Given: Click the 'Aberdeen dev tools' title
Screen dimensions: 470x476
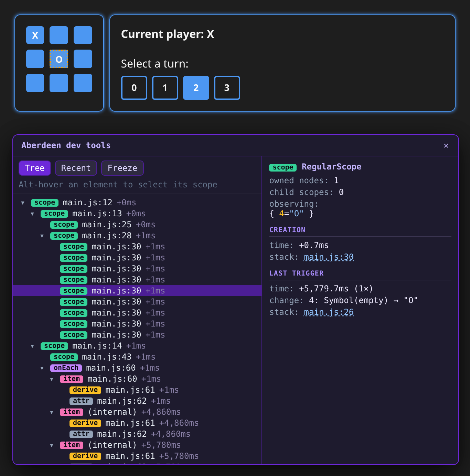Looking at the screenshot, I should [66, 145].
